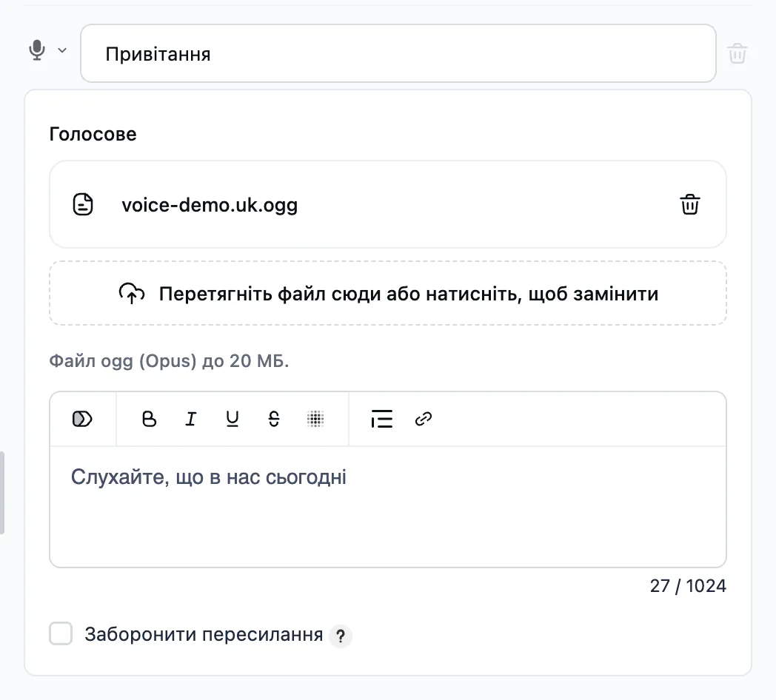
Task: Select the voice-demo.uk.ogg file name
Action: [x=210, y=205]
